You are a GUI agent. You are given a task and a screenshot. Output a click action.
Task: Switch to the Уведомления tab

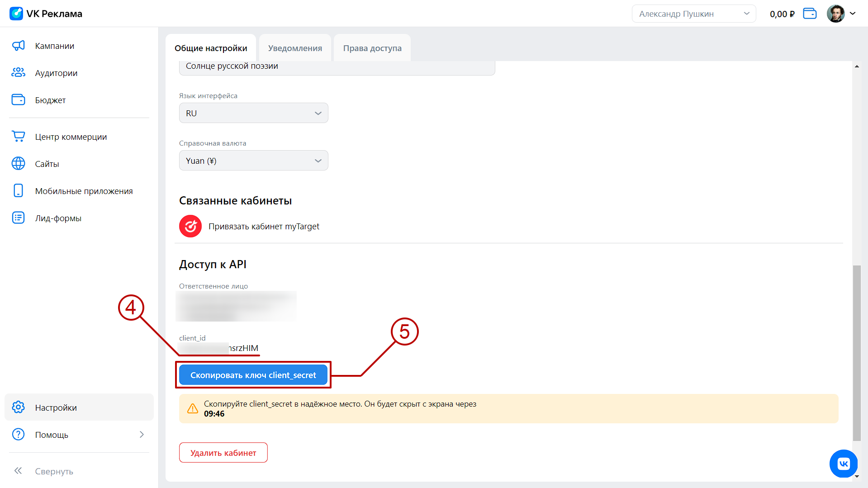tap(295, 48)
